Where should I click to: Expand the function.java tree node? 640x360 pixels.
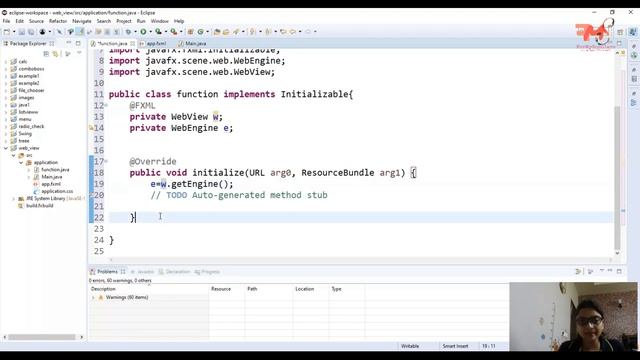click(29, 170)
